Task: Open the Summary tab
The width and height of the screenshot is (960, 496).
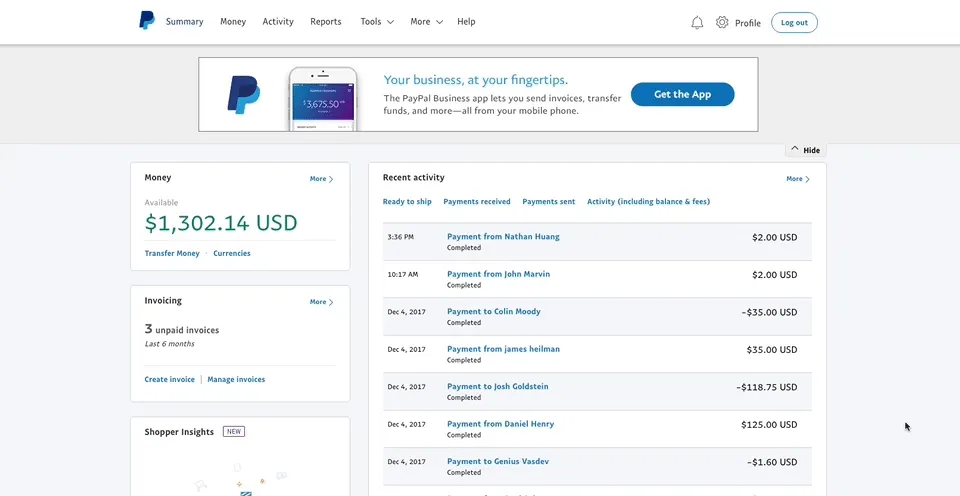Action: 184,21
